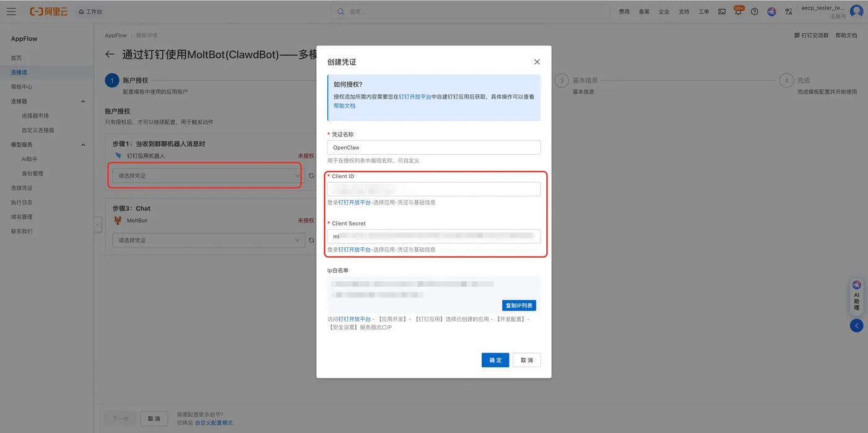The height and width of the screenshot is (433, 868).
Task: Open the AI assistant icon in top bar
Action: (x=771, y=12)
